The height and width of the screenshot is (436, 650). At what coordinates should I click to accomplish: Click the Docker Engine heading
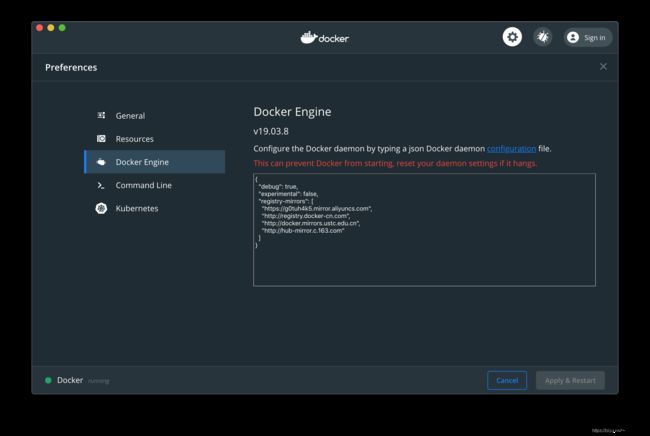tap(292, 112)
